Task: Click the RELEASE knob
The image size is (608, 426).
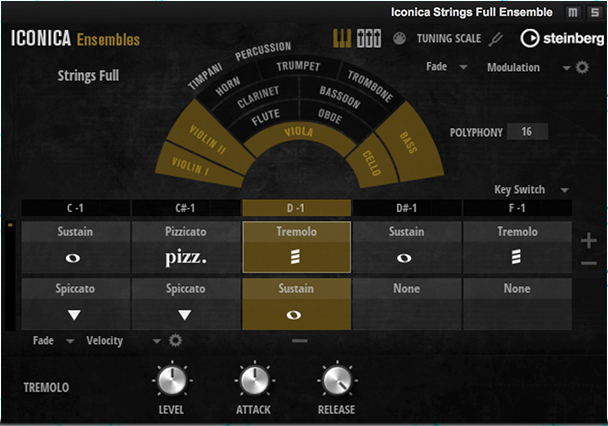Action: pyautogui.click(x=337, y=381)
